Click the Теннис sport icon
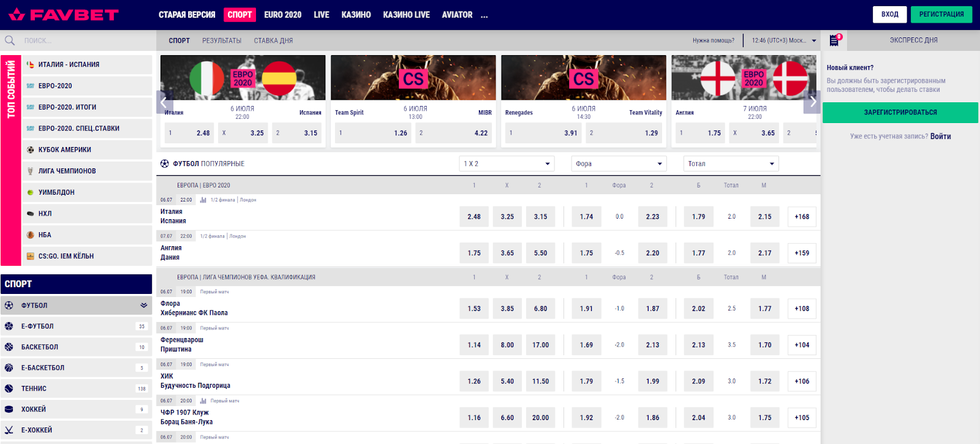The height and width of the screenshot is (444, 980). (x=9, y=388)
